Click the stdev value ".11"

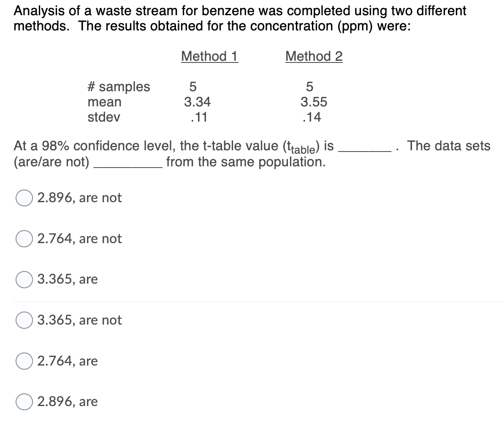pyautogui.click(x=196, y=117)
